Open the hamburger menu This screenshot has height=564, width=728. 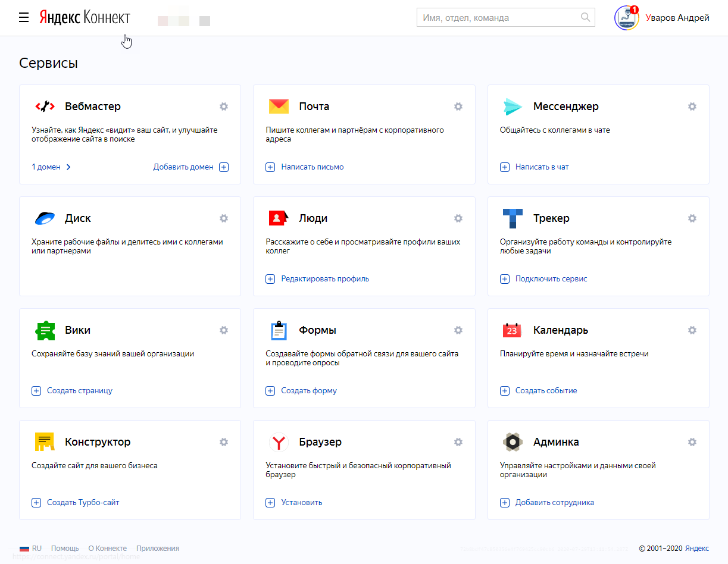pyautogui.click(x=24, y=18)
